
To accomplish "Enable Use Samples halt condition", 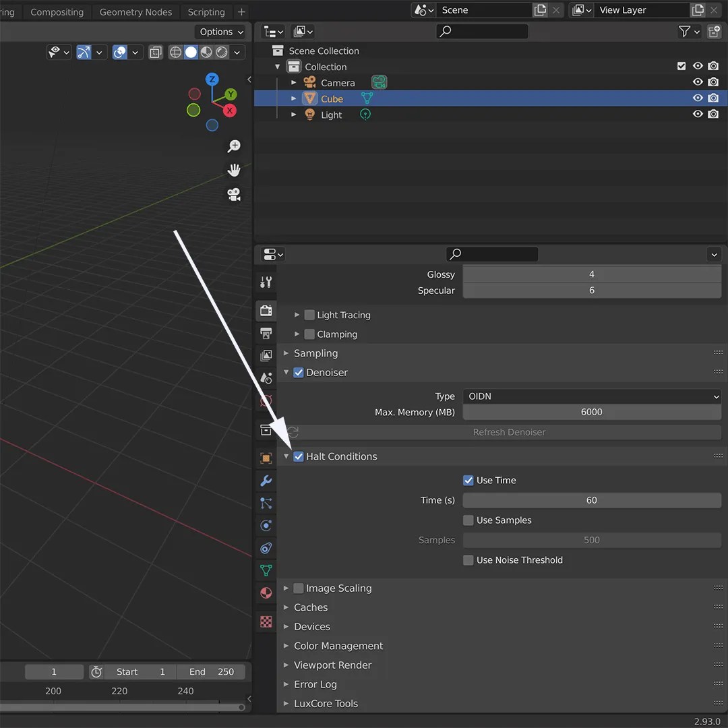I will pos(468,520).
